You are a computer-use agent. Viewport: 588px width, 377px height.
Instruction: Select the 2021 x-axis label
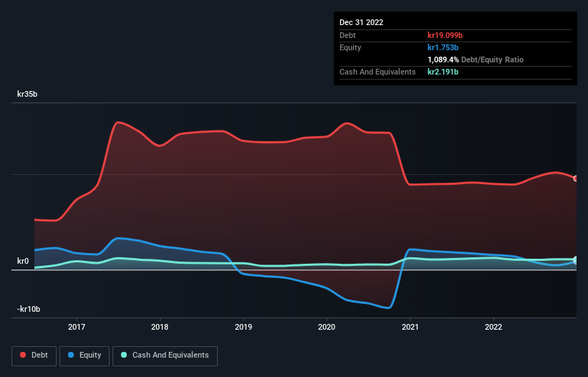point(410,327)
